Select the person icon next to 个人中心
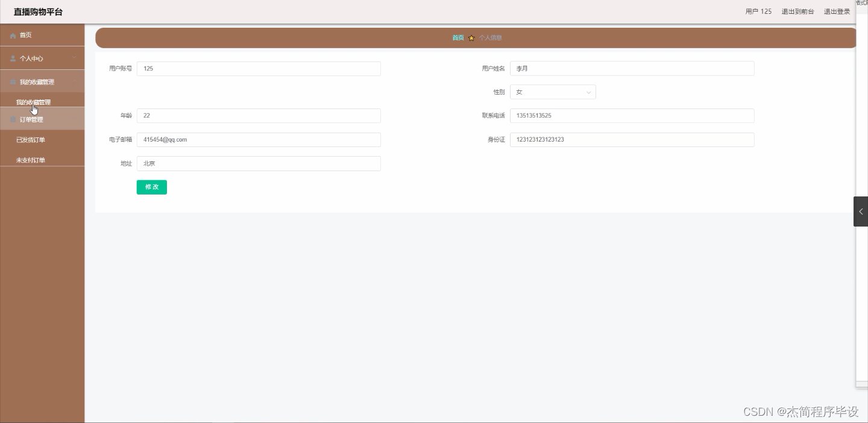868x423 pixels. click(x=13, y=58)
